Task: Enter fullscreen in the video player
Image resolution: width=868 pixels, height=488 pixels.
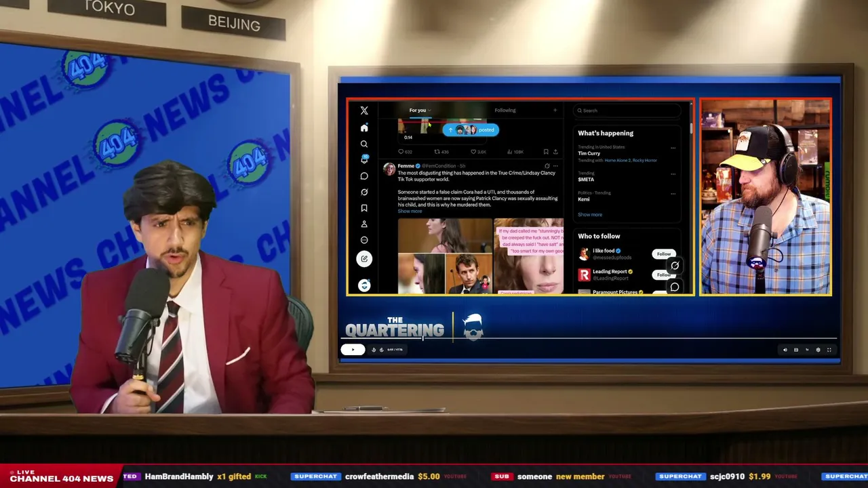Action: [829, 350]
